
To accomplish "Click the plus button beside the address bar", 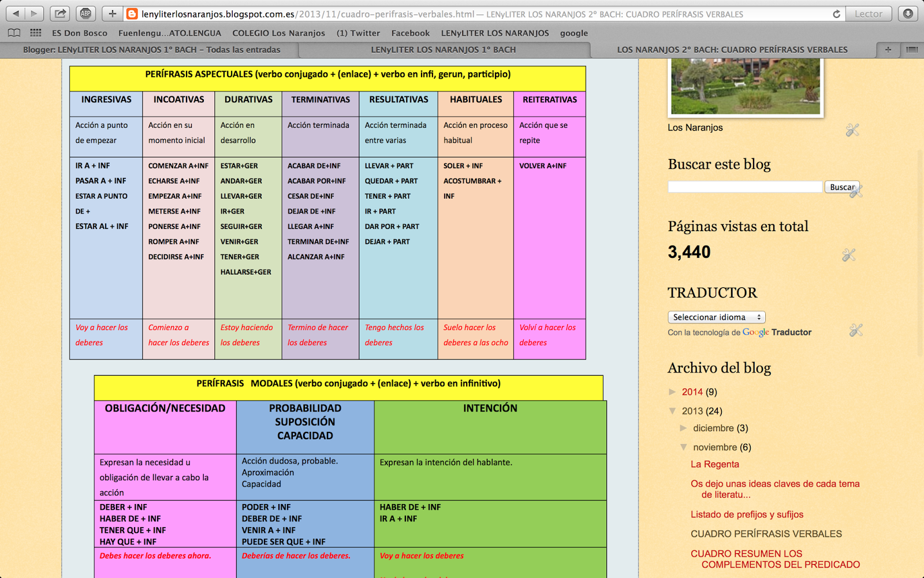I will [x=112, y=13].
